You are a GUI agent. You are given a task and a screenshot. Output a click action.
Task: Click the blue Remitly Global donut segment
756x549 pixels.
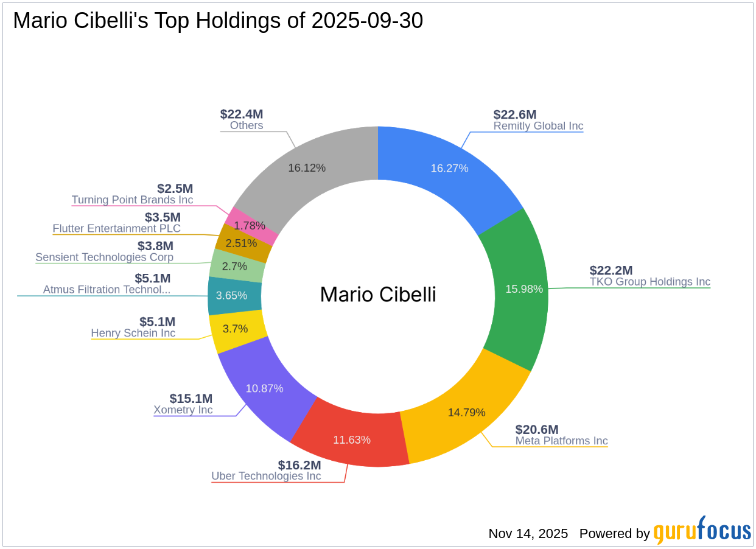(x=449, y=169)
